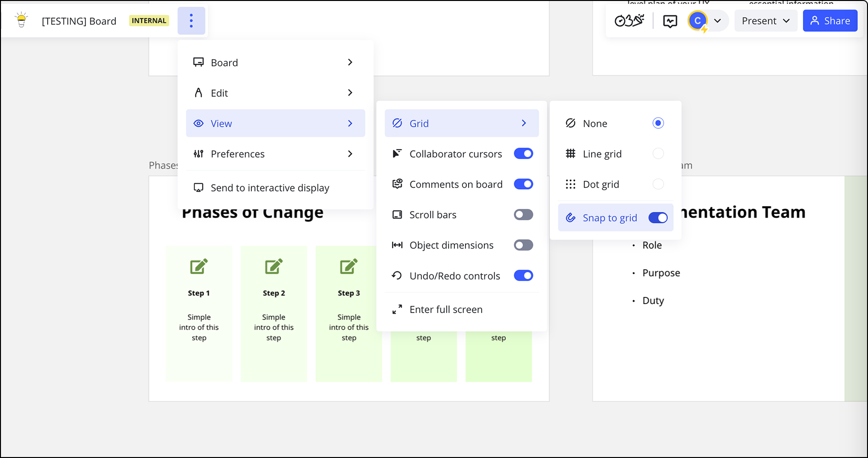Open the Present dropdown
The width and height of the screenshot is (868, 458).
pos(766,20)
